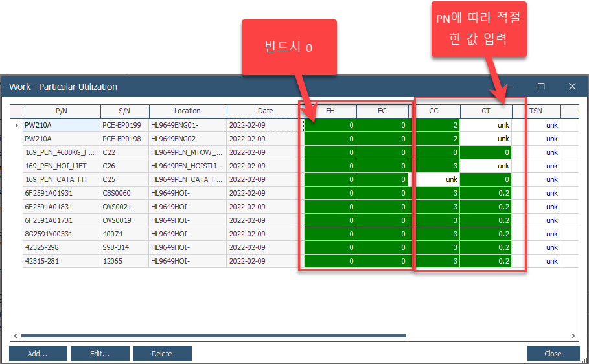Click the Location column header
The width and height of the screenshot is (589, 364).
(x=187, y=111)
